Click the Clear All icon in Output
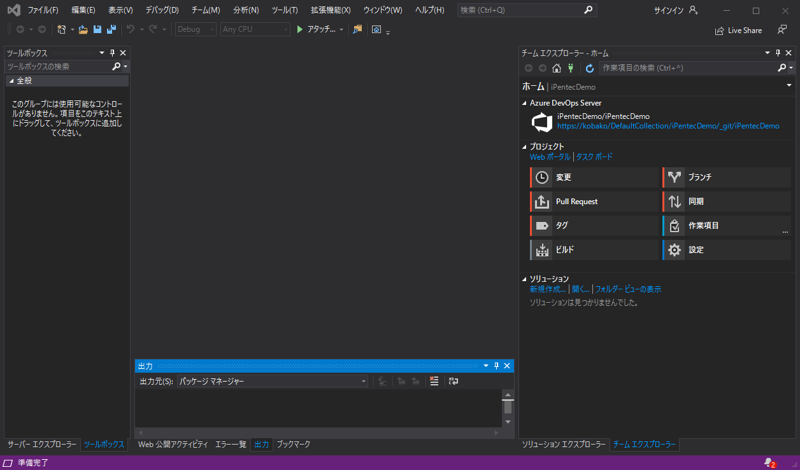The height and width of the screenshot is (470, 800). (434, 381)
